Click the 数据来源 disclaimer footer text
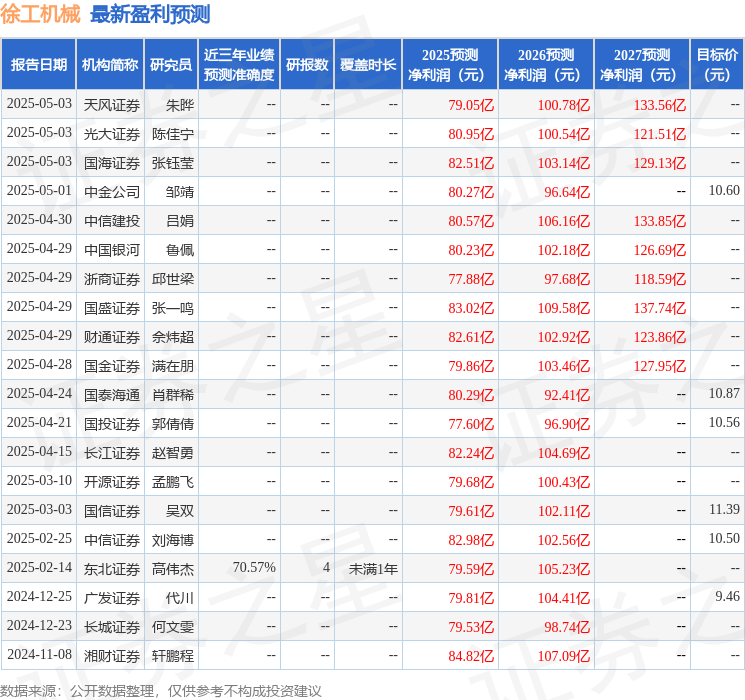Viewport: 745px width, 700px height. 161,691
